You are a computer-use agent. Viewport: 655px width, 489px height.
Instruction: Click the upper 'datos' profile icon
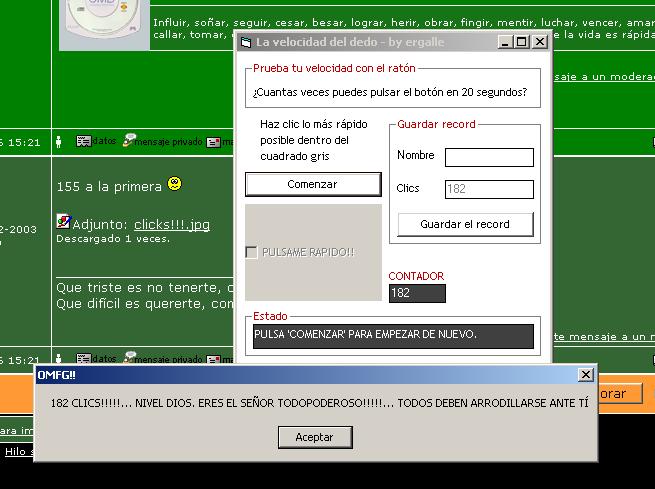[84, 142]
